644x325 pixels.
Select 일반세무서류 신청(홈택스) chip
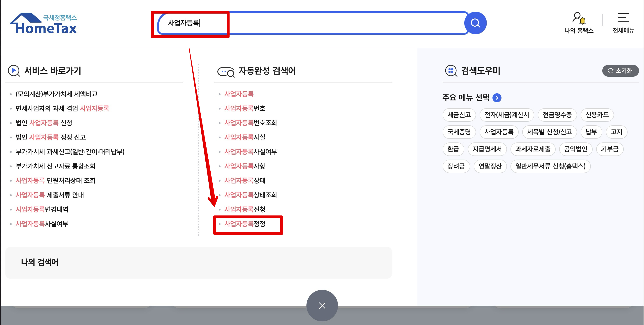(550, 166)
